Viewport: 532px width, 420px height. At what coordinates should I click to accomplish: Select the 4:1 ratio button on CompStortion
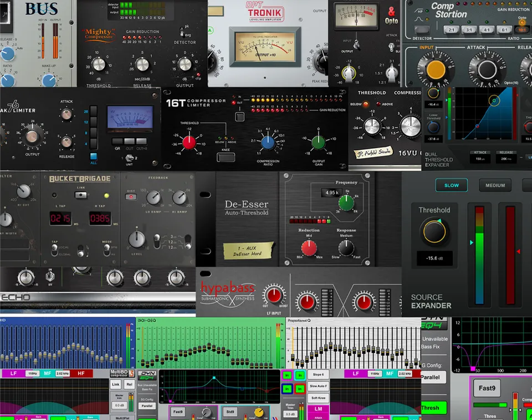[487, 30]
